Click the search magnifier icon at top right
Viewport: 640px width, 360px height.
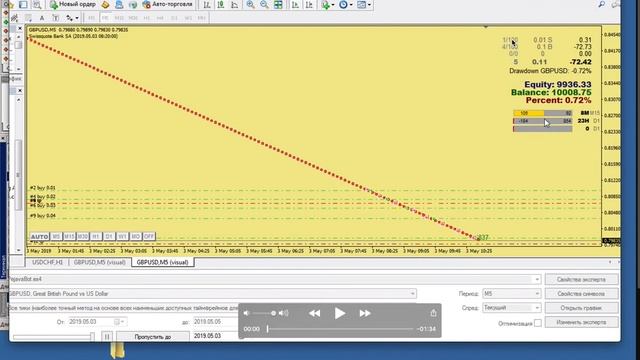click(602, 4)
